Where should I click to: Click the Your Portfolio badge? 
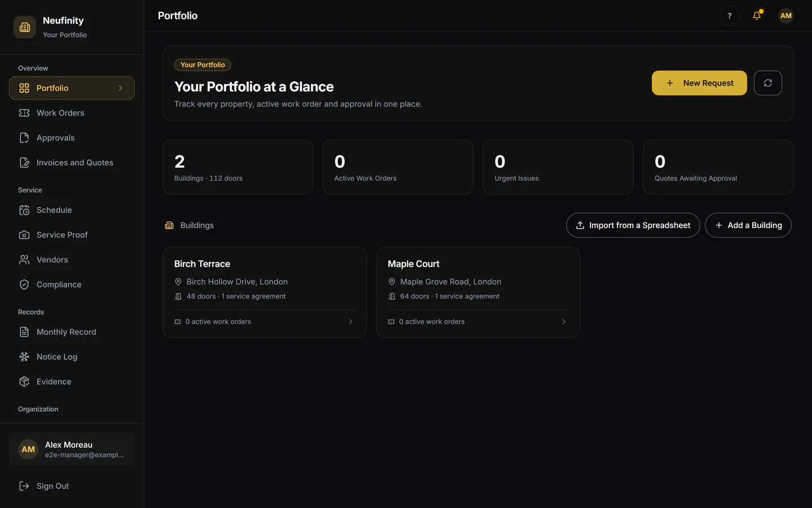202,65
